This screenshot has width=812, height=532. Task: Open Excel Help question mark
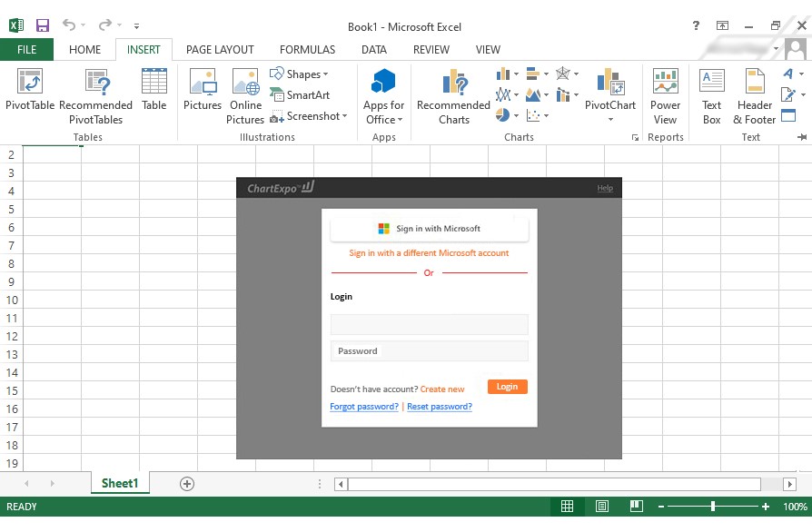coord(696,25)
